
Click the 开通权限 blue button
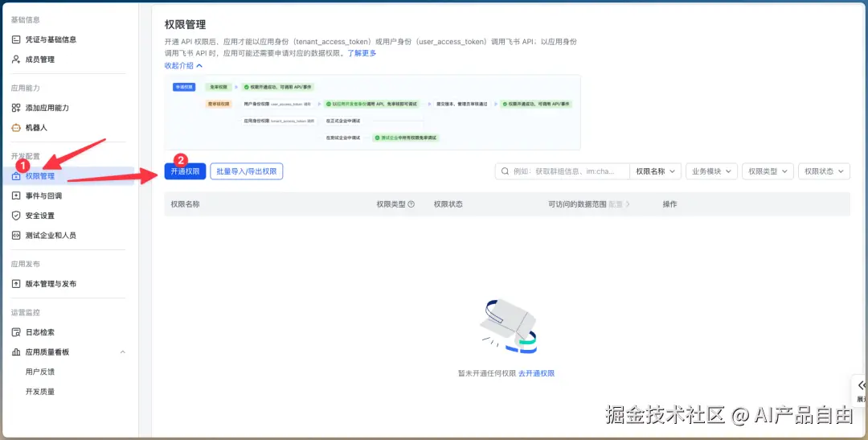point(186,171)
